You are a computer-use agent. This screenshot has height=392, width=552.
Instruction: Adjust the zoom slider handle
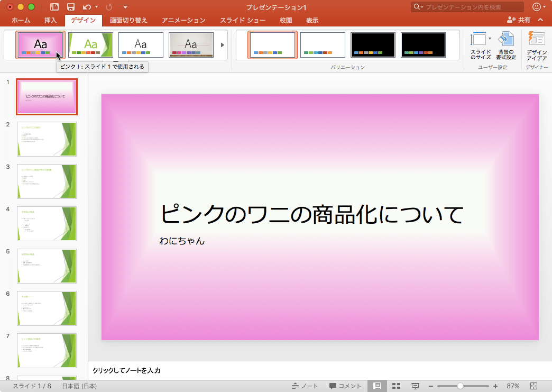click(x=460, y=386)
